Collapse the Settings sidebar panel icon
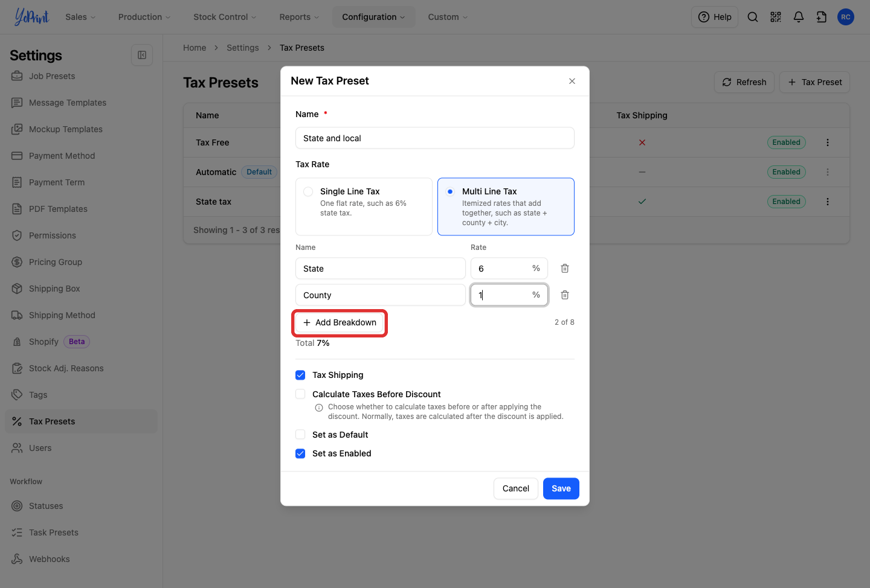 point(142,55)
